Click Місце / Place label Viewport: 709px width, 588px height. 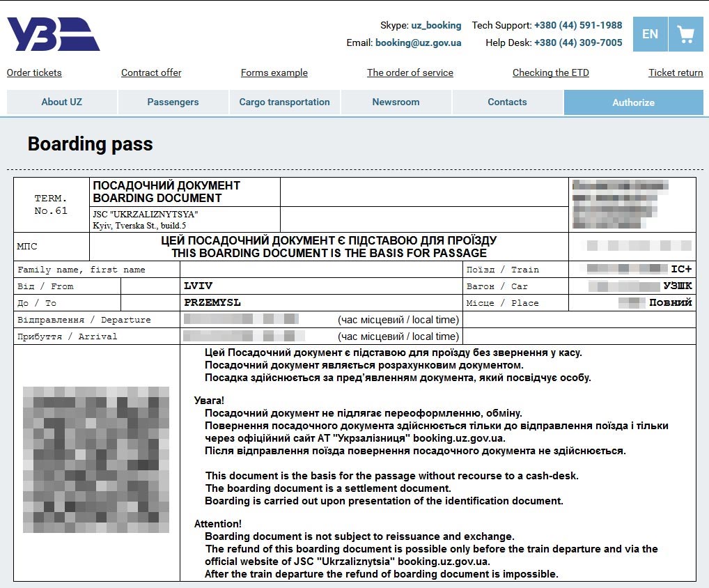(502, 303)
